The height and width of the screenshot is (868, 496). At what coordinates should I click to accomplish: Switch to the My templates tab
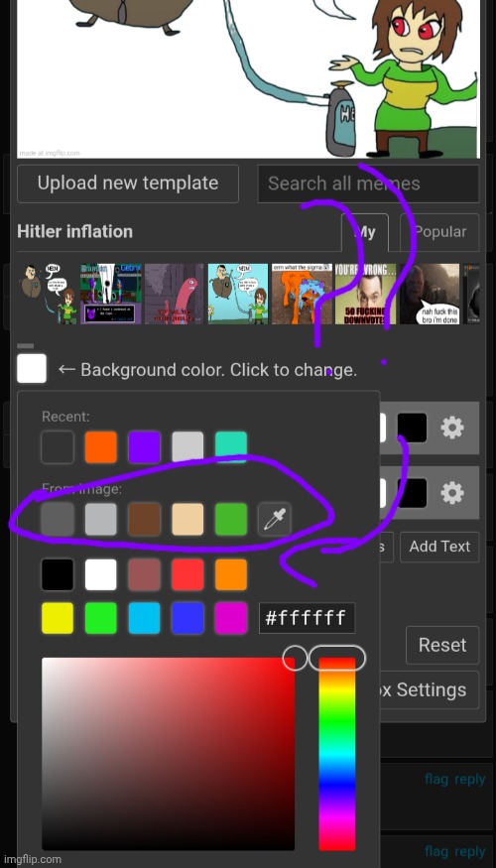coord(365,232)
